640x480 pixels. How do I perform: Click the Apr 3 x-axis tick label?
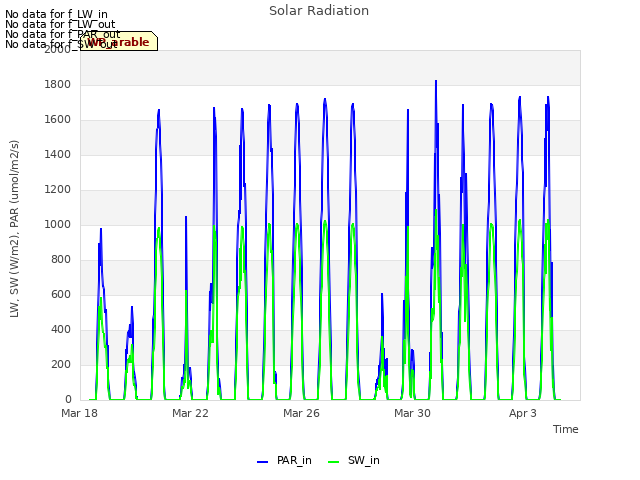point(522,413)
